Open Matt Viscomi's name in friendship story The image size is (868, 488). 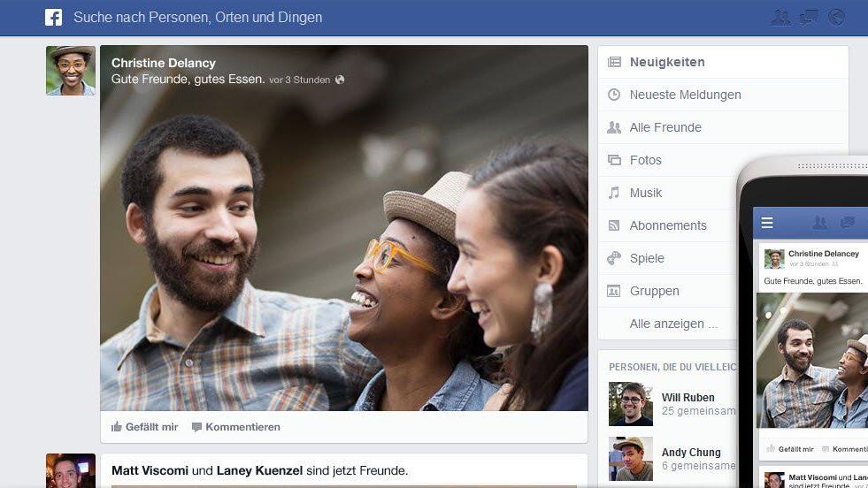[x=150, y=470]
